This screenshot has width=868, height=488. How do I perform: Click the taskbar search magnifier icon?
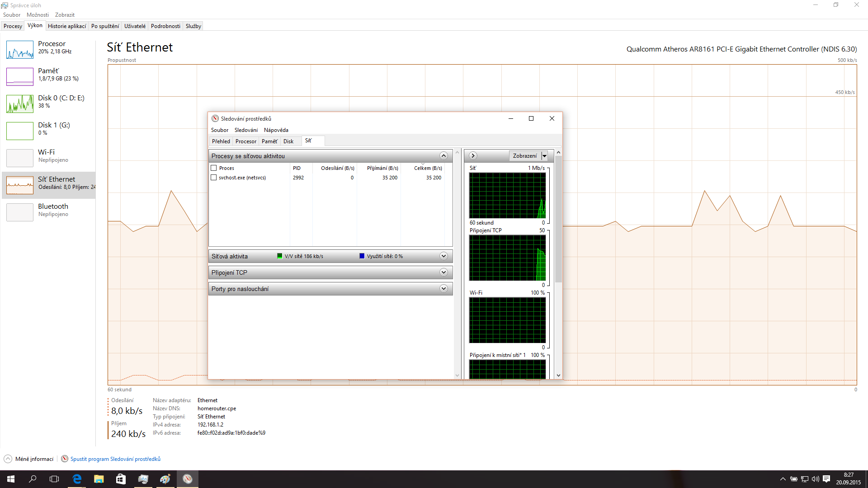pyautogui.click(x=33, y=479)
